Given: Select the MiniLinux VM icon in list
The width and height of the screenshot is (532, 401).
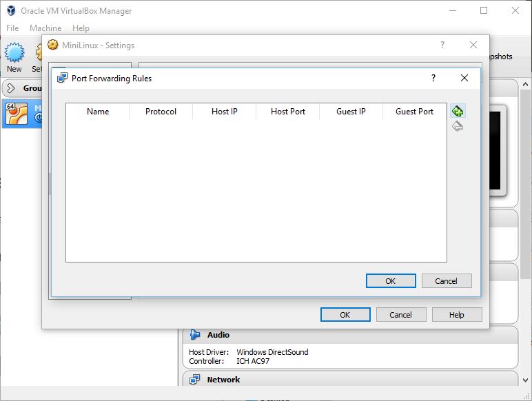Looking at the screenshot, I should [x=17, y=114].
